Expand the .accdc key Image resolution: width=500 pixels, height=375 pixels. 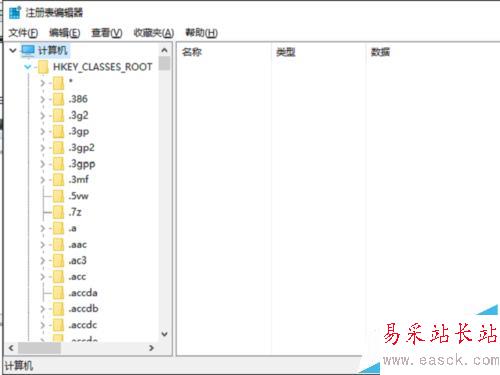(x=43, y=325)
